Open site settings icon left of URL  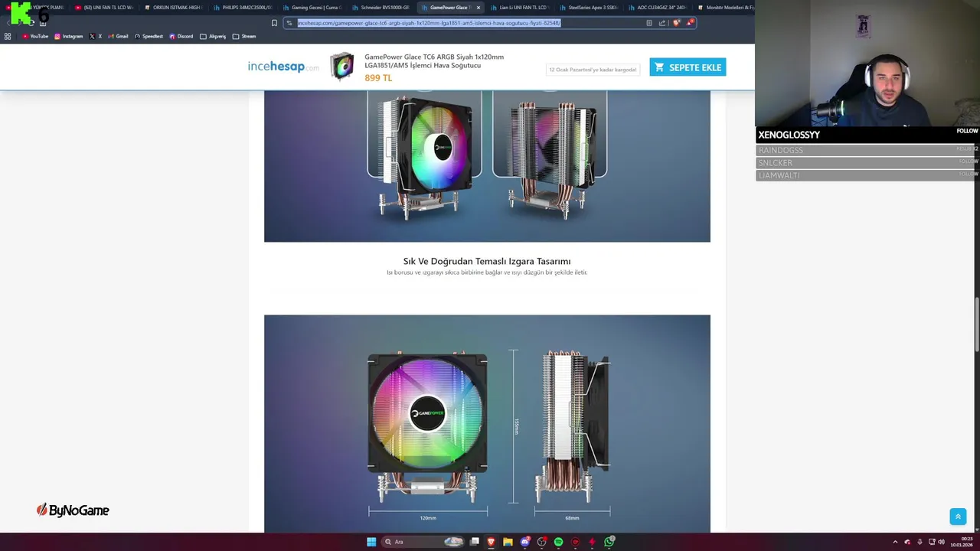click(289, 23)
